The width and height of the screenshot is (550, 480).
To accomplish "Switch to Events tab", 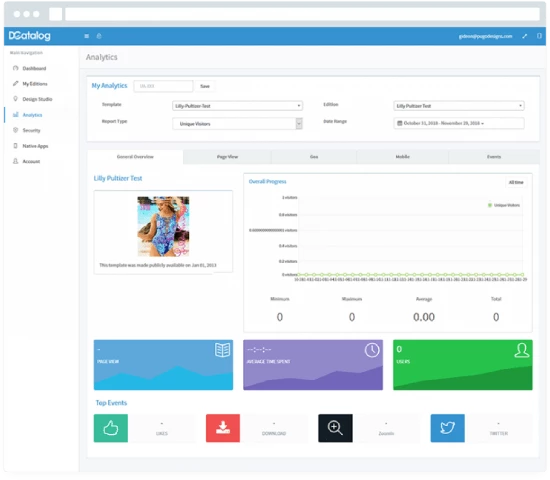I will 494,157.
